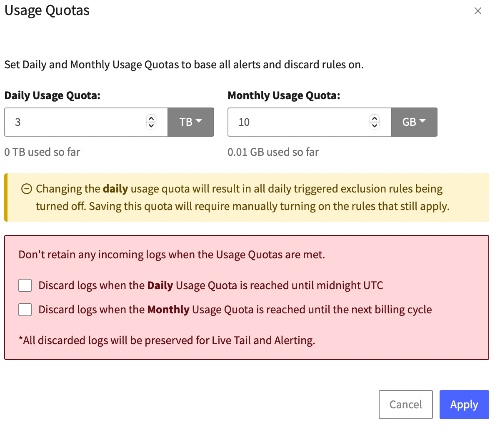This screenshot has width=500, height=430.
Task: Close the Usage Quotas dialog with X
Action: pyautogui.click(x=478, y=11)
